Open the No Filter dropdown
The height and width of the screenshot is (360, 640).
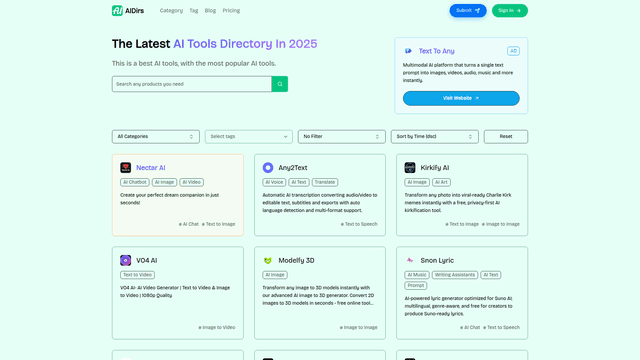click(342, 137)
